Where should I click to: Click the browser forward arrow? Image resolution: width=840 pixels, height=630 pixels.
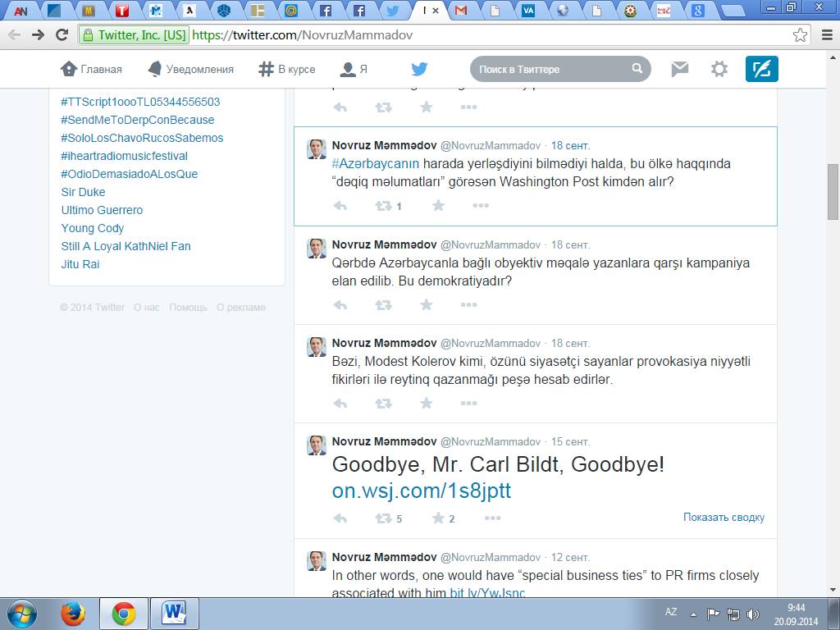(x=38, y=35)
